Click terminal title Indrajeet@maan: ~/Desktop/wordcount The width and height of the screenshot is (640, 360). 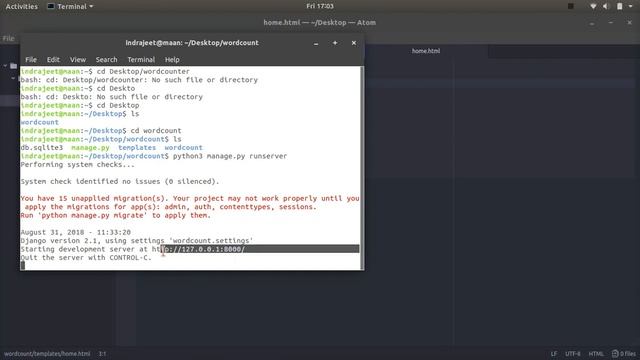point(192,43)
